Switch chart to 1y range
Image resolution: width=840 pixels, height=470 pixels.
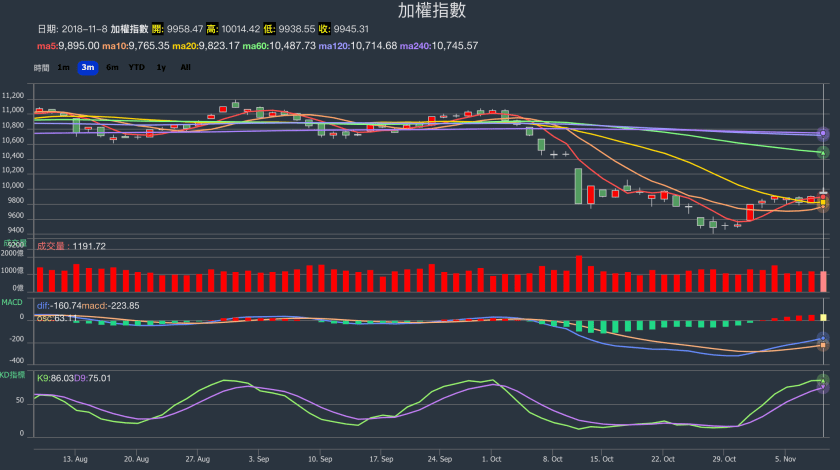click(162, 67)
